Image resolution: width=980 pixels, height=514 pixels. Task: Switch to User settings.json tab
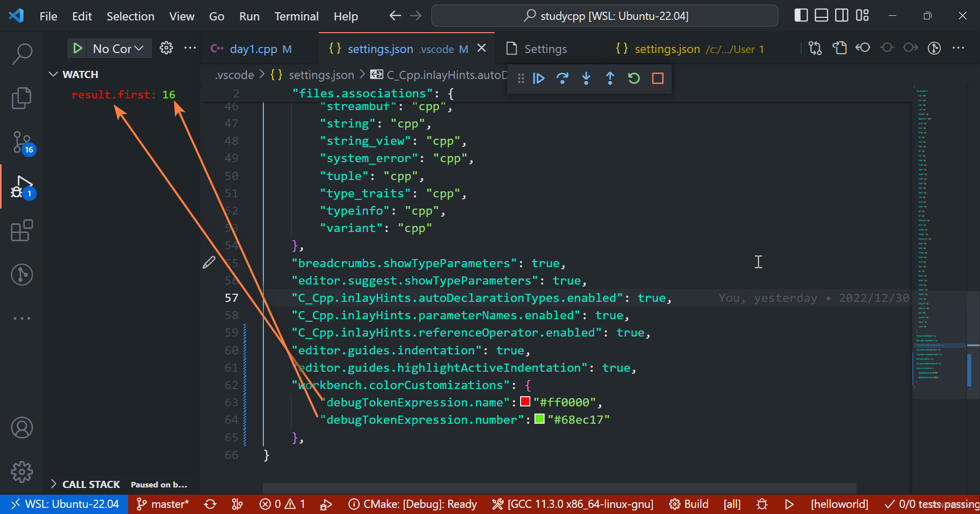pos(698,49)
